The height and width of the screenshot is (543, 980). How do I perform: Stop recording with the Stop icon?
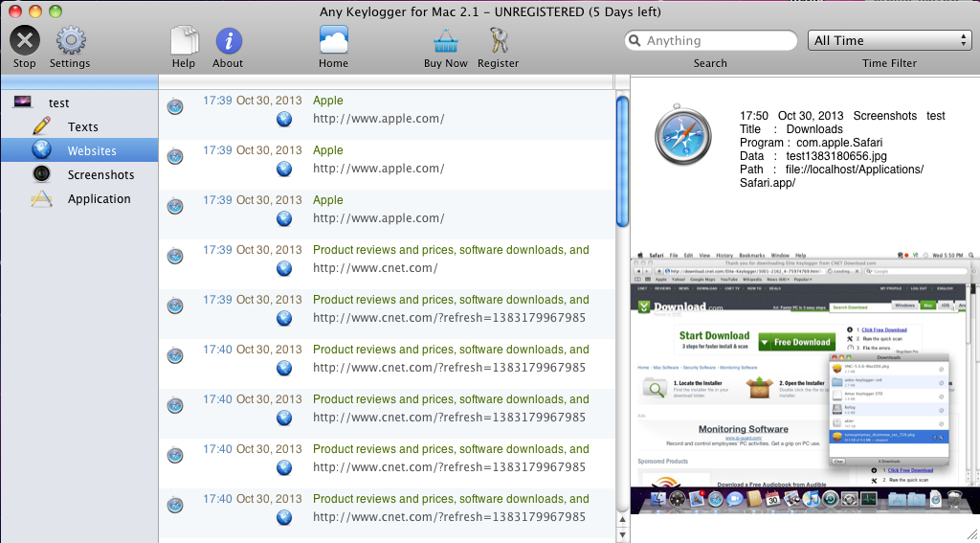24,41
